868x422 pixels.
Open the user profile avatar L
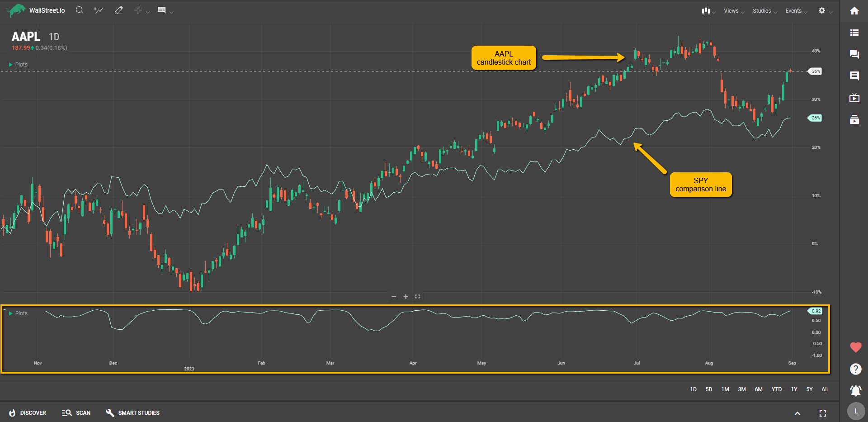coord(856,412)
